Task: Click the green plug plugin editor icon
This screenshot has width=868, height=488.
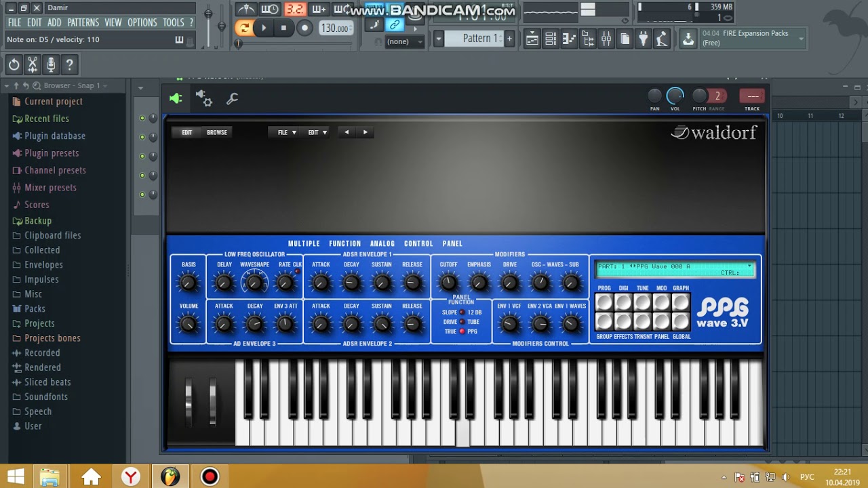Action: [176, 98]
